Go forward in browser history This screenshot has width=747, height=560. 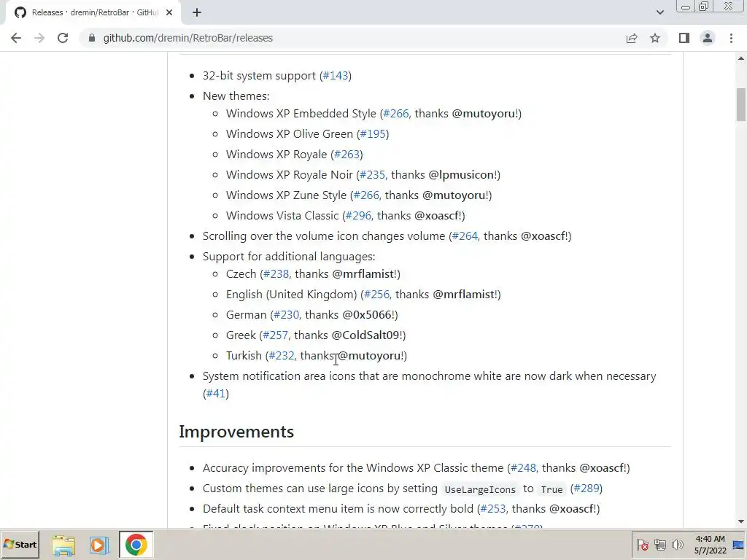[39, 38]
